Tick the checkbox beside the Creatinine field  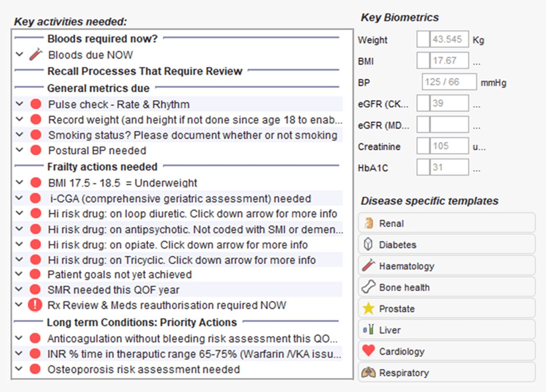click(x=423, y=146)
